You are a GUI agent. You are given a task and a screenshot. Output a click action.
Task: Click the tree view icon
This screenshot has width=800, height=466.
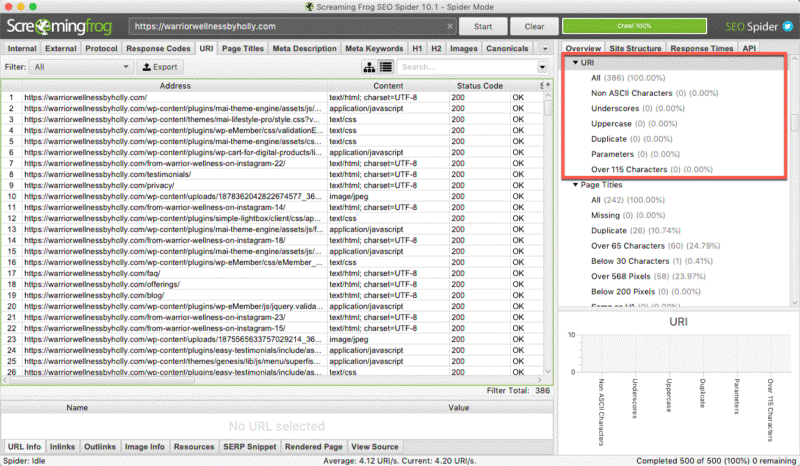click(369, 67)
